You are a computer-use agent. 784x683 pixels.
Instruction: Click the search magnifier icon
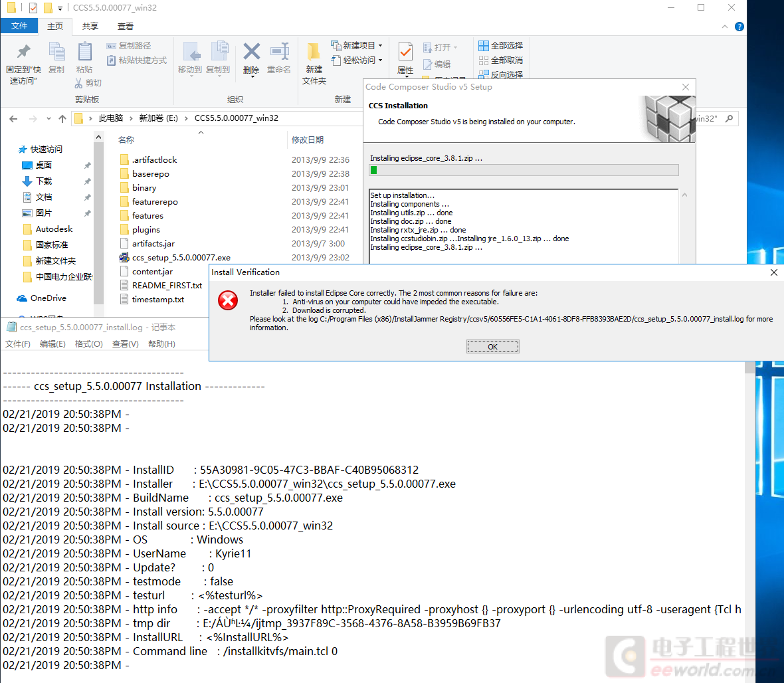point(730,118)
